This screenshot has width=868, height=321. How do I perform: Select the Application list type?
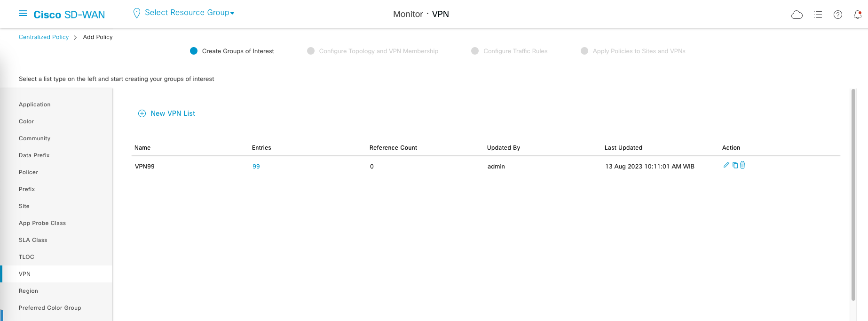click(x=35, y=104)
